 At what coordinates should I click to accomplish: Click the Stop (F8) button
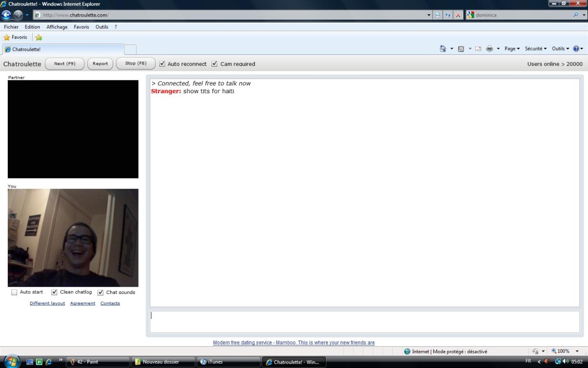136,64
